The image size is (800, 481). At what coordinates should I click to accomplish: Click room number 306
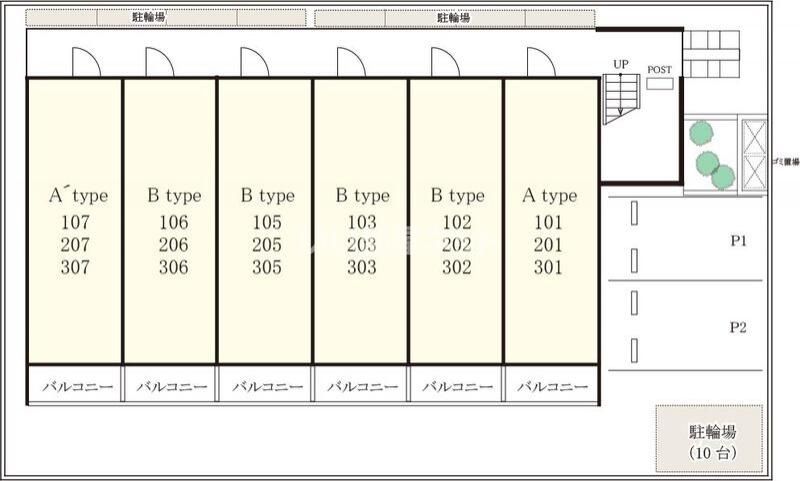pos(173,267)
